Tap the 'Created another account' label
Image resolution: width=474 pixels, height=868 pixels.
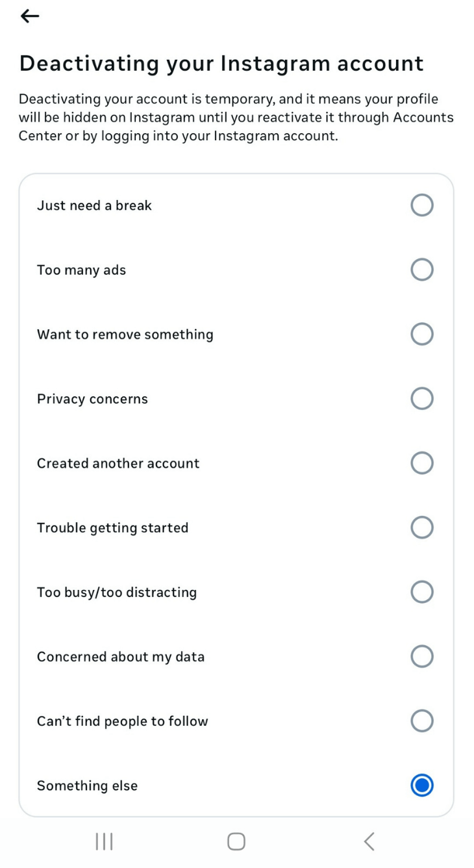[118, 463]
